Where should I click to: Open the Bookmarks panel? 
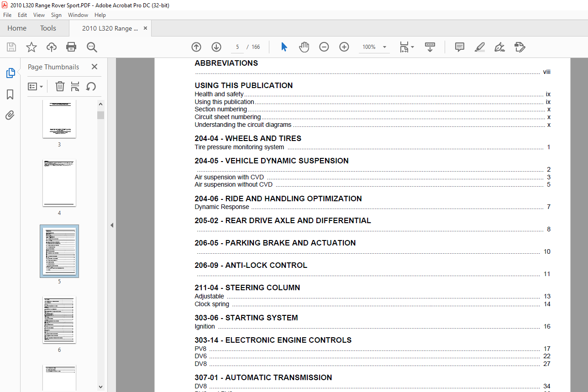[x=10, y=94]
